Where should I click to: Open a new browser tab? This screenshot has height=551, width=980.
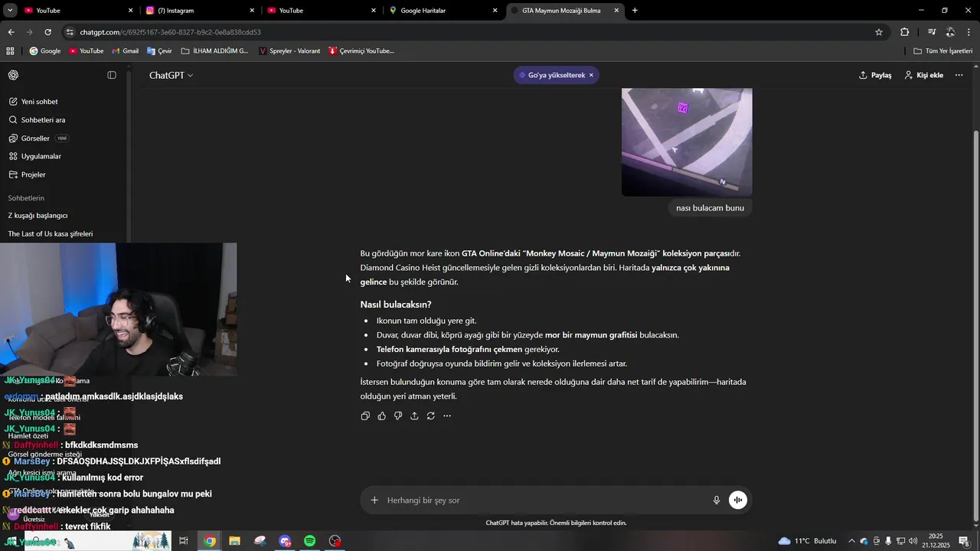coord(635,11)
